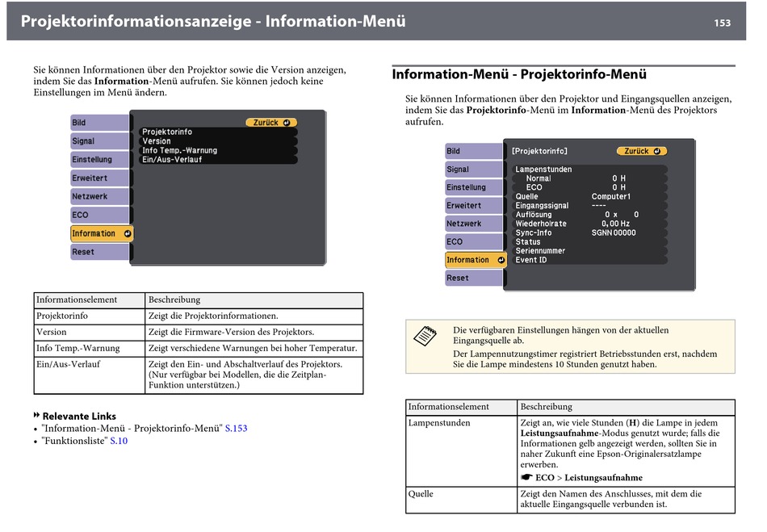Image resolution: width=767 pixels, height=532 pixels.
Task: Select the Signal tab in the right [Projektorinfo] screenshot
Action: 474,170
